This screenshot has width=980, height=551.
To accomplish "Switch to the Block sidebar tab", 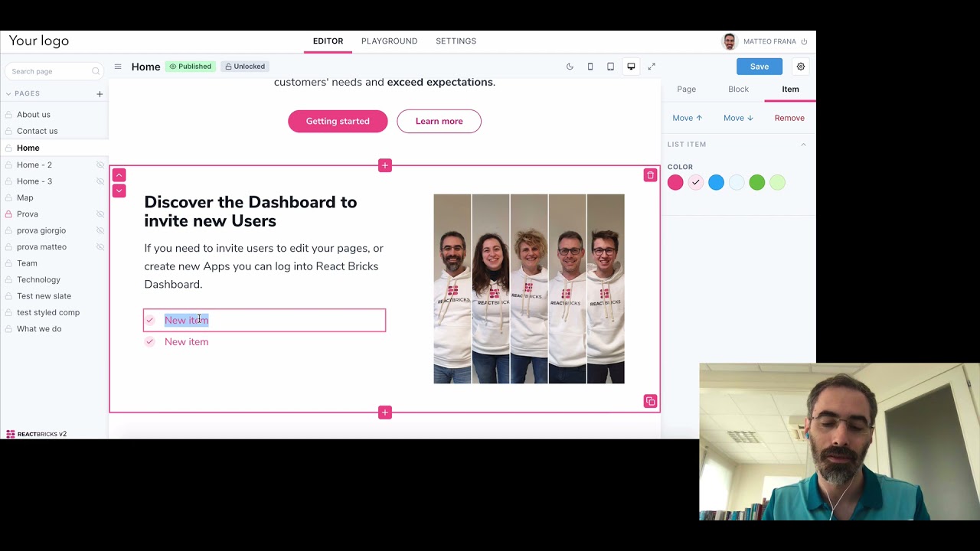I will [739, 89].
